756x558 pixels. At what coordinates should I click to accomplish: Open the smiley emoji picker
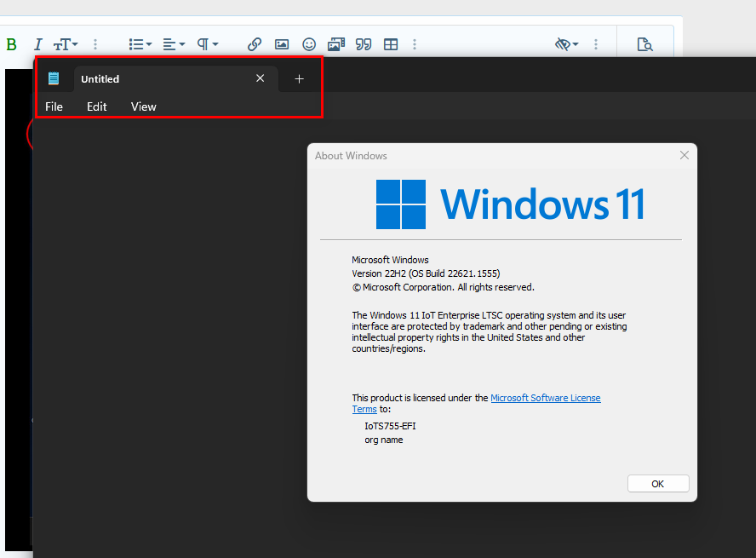click(309, 44)
